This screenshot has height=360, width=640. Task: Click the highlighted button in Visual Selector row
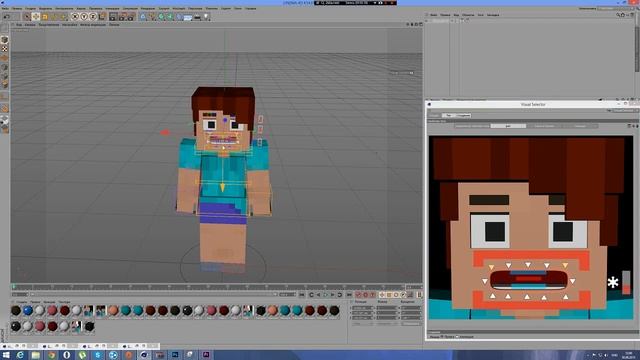508,126
